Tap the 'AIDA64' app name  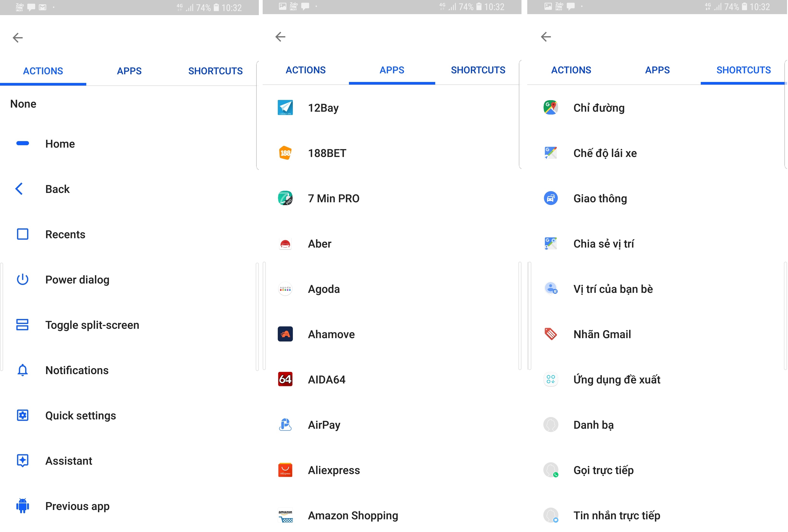(326, 379)
